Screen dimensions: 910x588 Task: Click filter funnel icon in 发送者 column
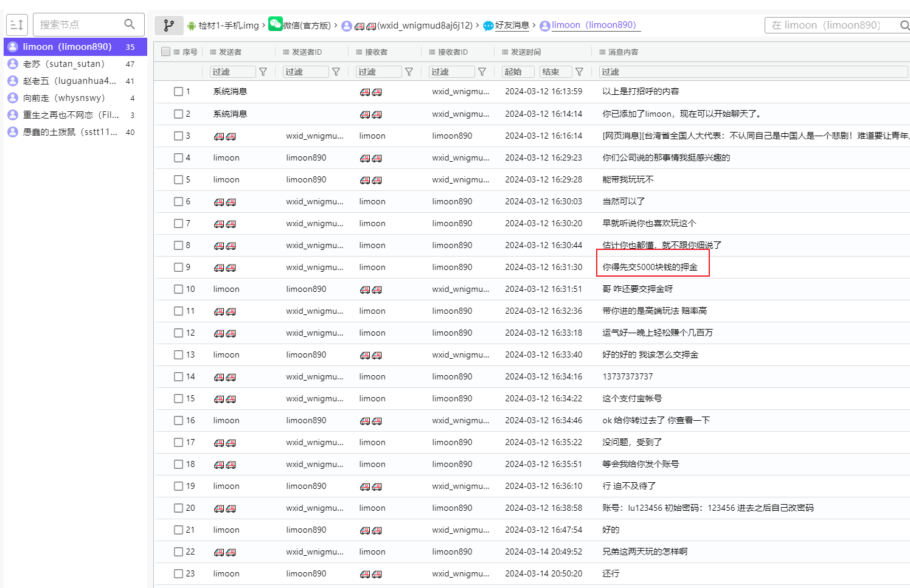pos(263,72)
